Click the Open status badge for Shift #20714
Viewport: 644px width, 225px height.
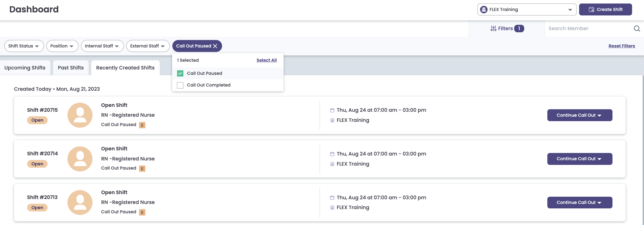coord(37,164)
